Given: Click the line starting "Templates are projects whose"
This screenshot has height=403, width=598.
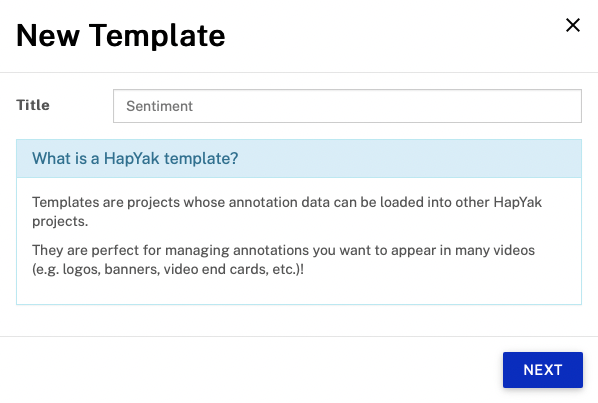Looking at the screenshot, I should coord(287,202).
